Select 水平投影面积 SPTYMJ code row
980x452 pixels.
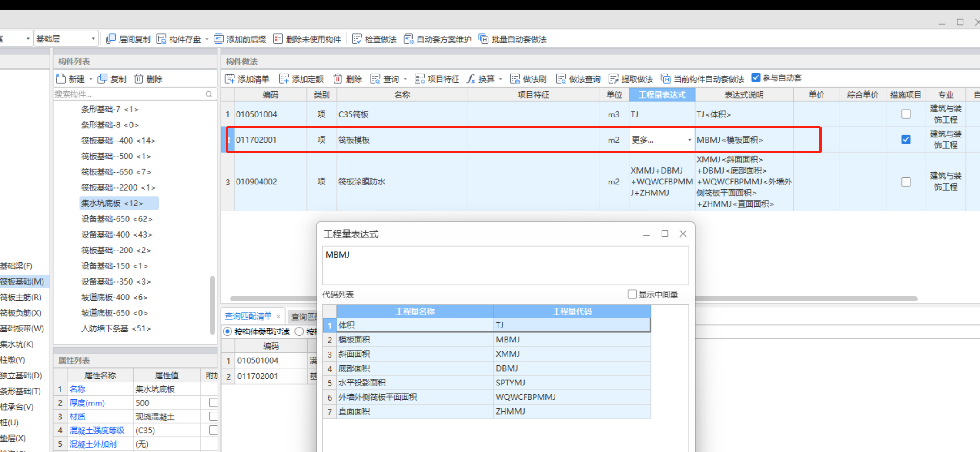487,382
